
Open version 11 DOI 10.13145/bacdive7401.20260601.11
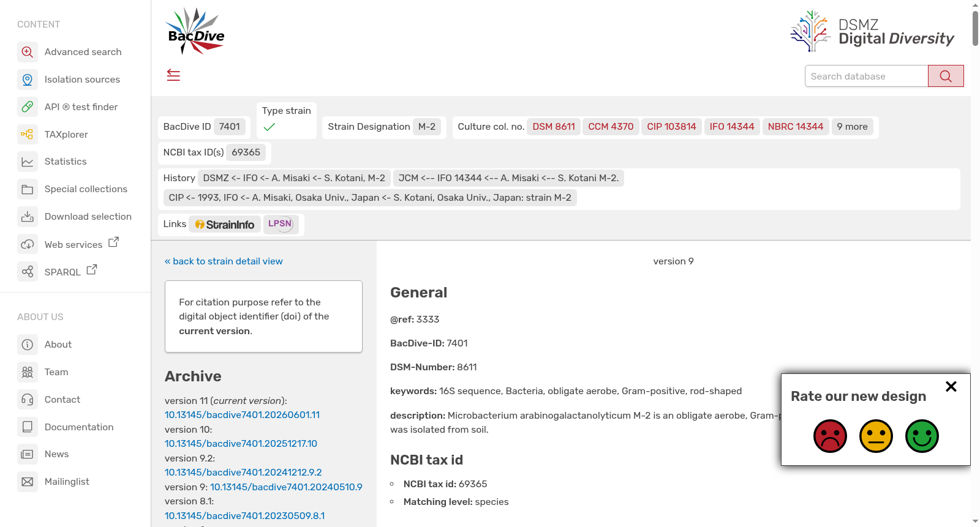click(x=242, y=415)
